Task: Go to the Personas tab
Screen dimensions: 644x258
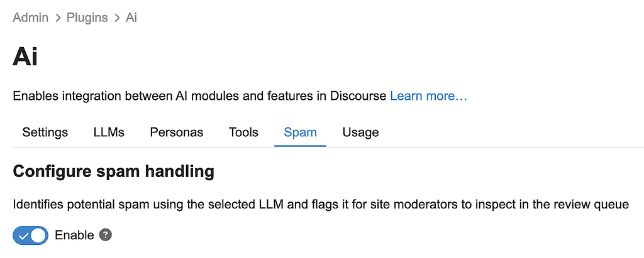Action: tap(176, 132)
